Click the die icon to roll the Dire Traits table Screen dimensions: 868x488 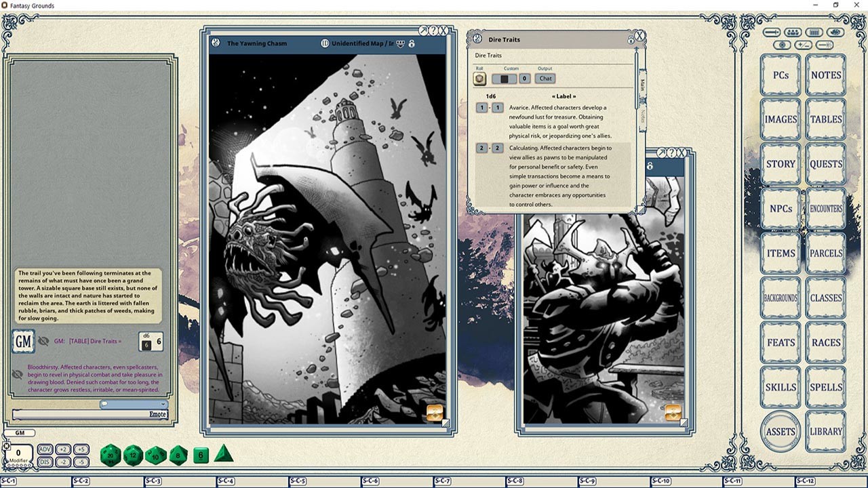(x=480, y=78)
